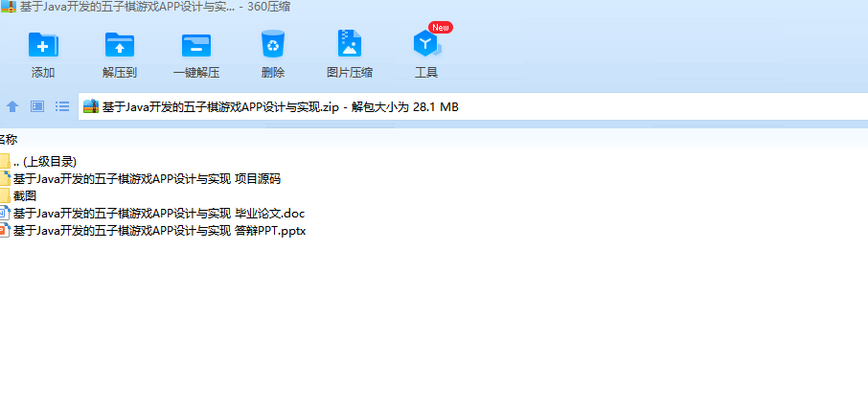This screenshot has width=868, height=410.
Task: Open the 图片压缩 image compression tool
Action: pos(350,43)
